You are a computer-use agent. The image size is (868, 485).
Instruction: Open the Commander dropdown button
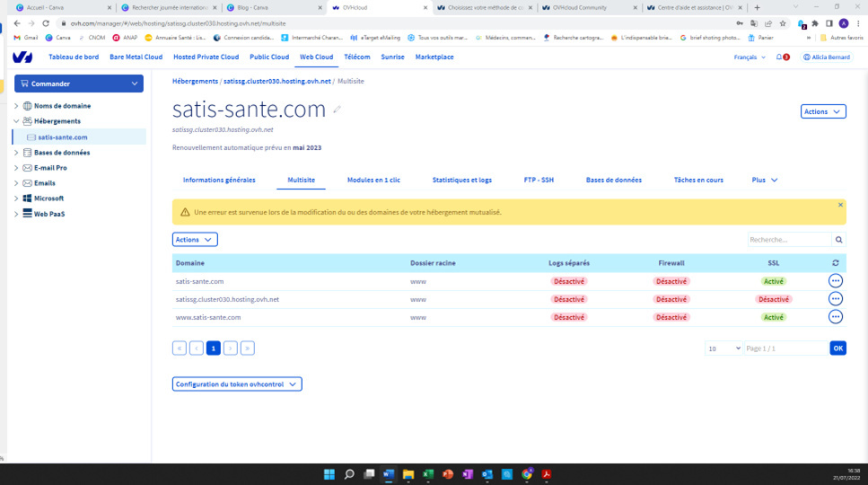[x=79, y=84]
